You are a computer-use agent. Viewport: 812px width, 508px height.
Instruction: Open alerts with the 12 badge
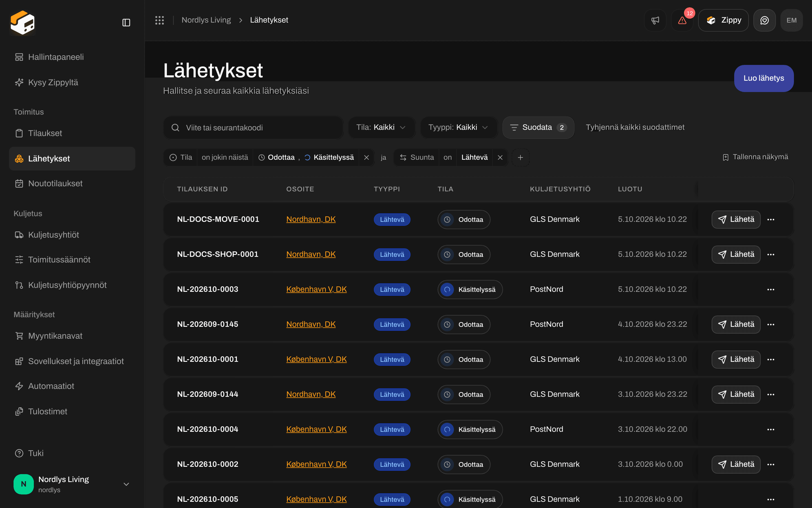pos(682,20)
